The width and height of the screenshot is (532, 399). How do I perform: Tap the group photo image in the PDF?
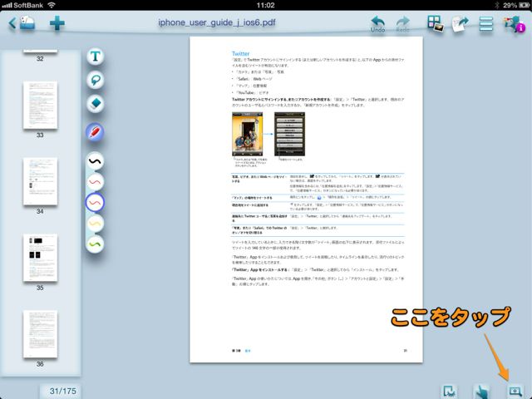(x=248, y=134)
